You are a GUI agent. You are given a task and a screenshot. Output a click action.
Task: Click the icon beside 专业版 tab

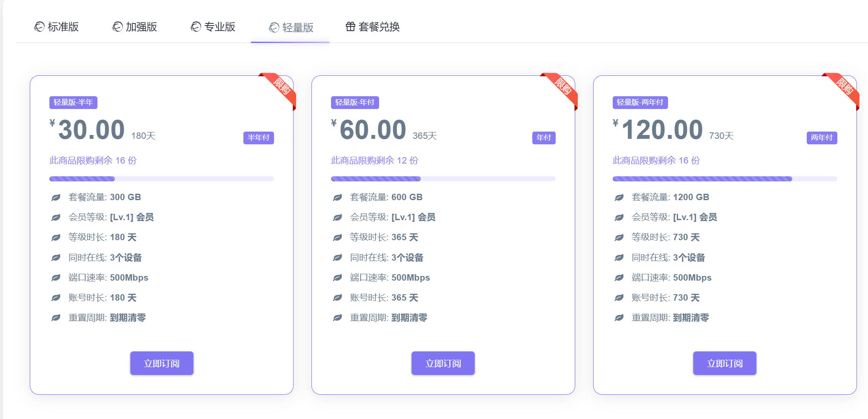[x=196, y=27]
